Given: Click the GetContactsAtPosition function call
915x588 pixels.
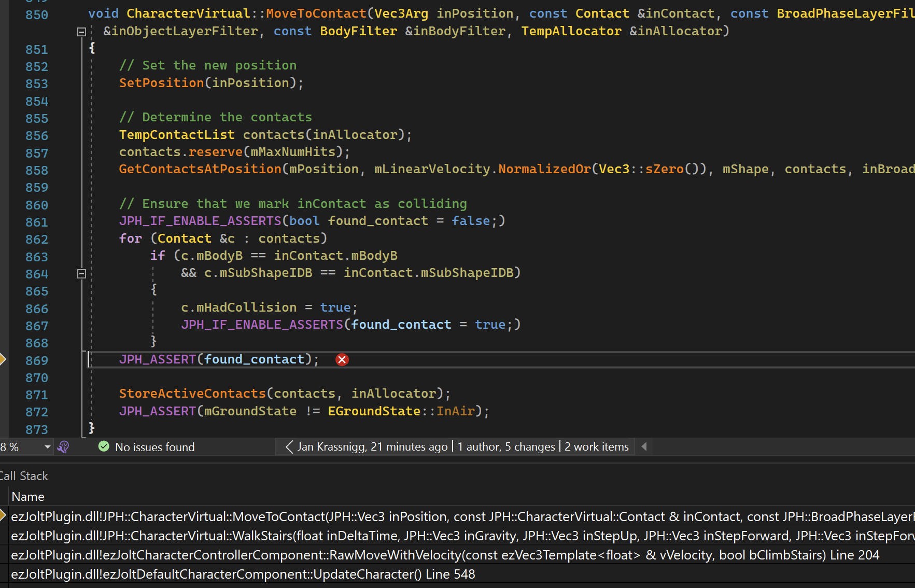Looking at the screenshot, I should click(x=200, y=169).
